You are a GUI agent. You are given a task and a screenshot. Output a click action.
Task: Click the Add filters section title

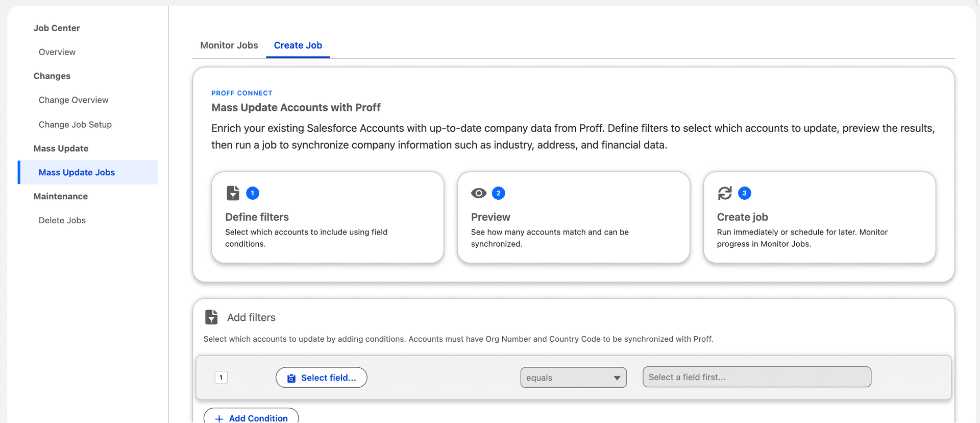(251, 318)
